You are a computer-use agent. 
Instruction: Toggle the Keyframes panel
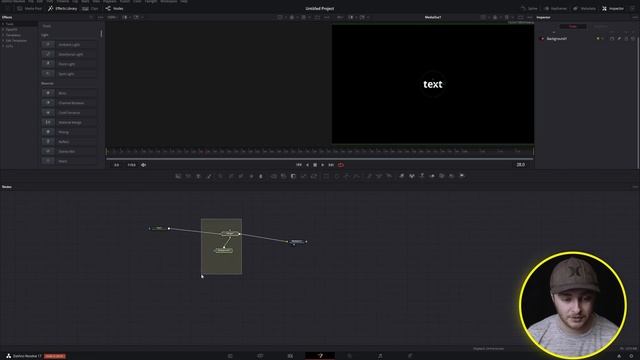pyautogui.click(x=556, y=8)
